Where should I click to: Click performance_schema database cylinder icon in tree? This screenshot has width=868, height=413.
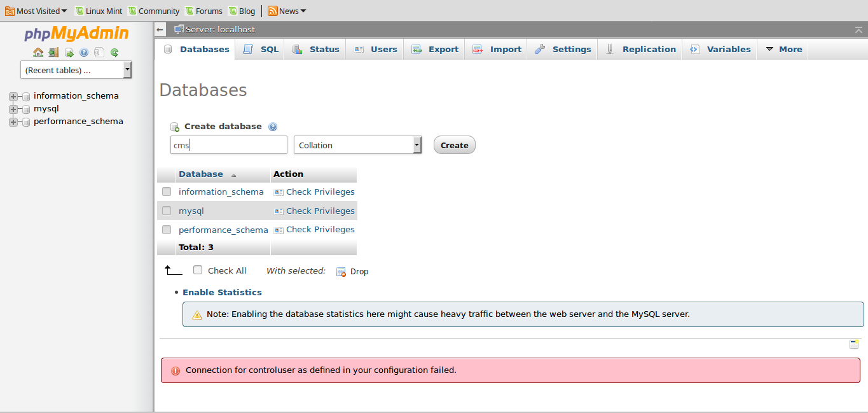pos(26,122)
